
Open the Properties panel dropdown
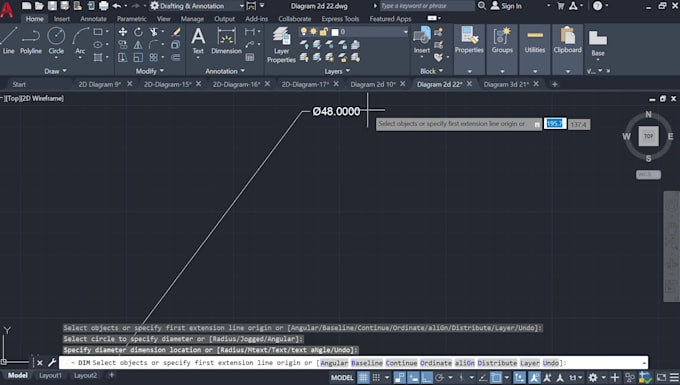click(x=469, y=71)
